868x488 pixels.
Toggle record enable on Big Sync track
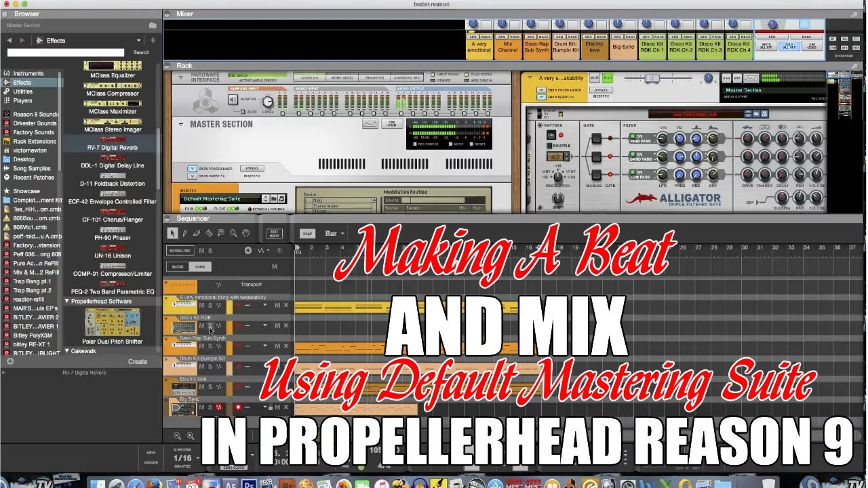pyautogui.click(x=238, y=407)
